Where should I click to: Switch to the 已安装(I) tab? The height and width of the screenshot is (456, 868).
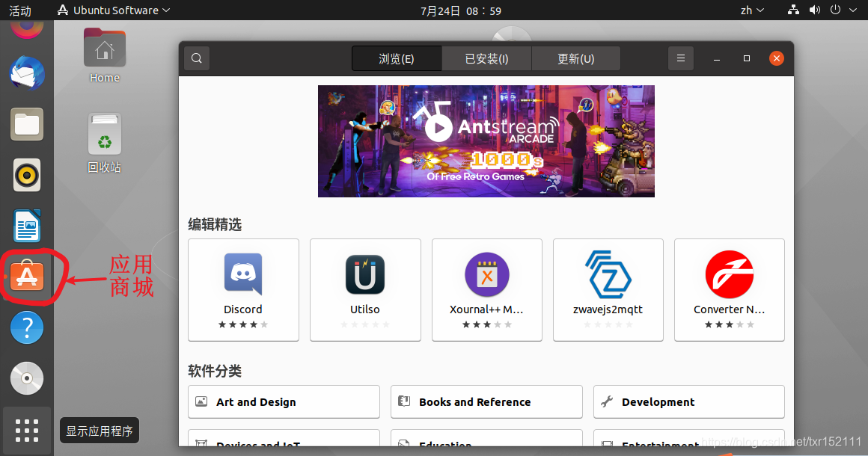click(486, 58)
